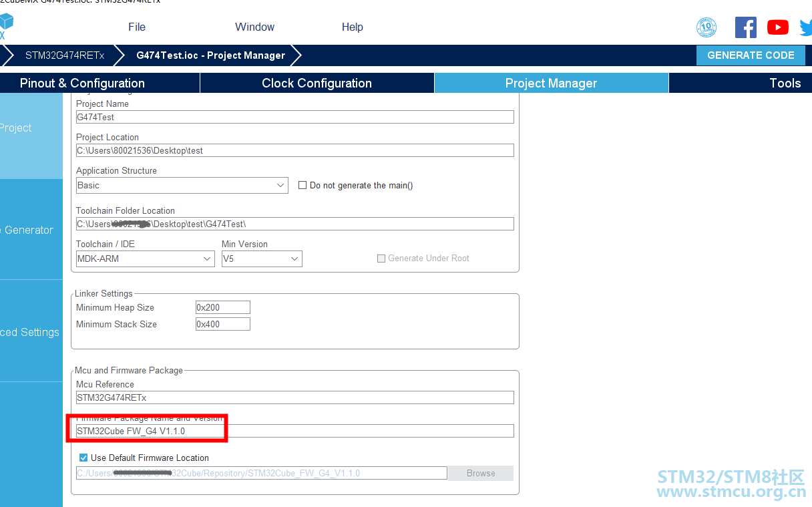The height and width of the screenshot is (507, 812).
Task: Open the YouTube icon link
Action: pos(778,27)
